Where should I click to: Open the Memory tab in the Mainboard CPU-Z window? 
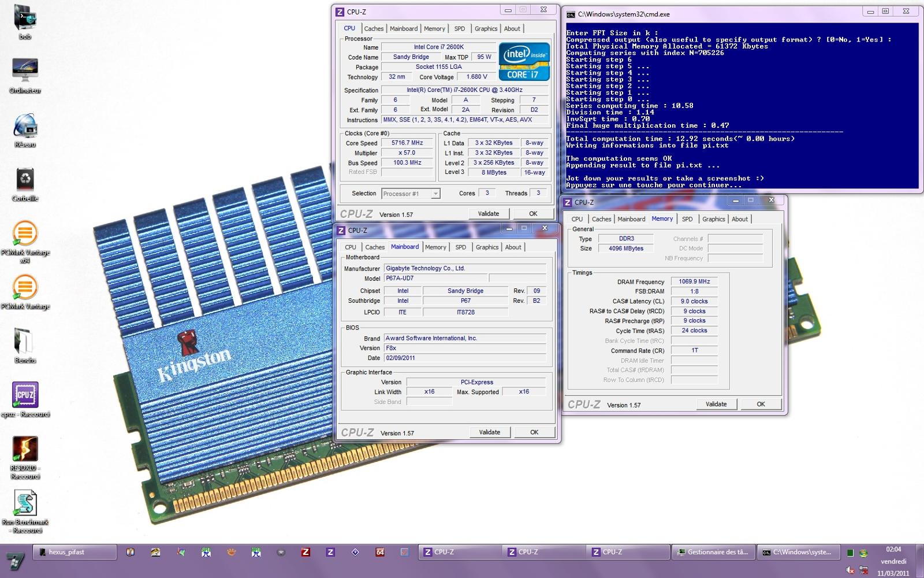(x=435, y=247)
